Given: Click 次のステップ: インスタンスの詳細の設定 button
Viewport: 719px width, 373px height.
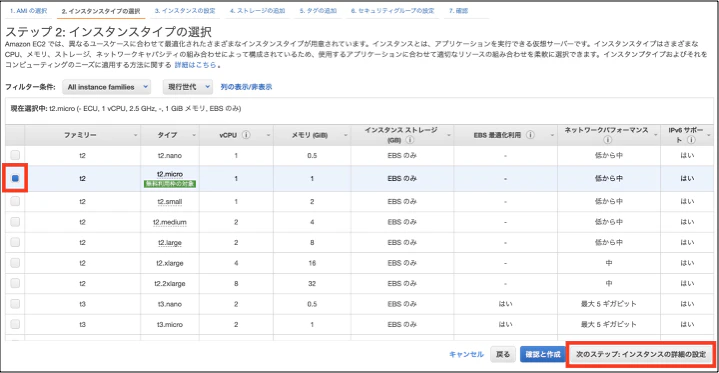Looking at the screenshot, I should (x=641, y=354).
